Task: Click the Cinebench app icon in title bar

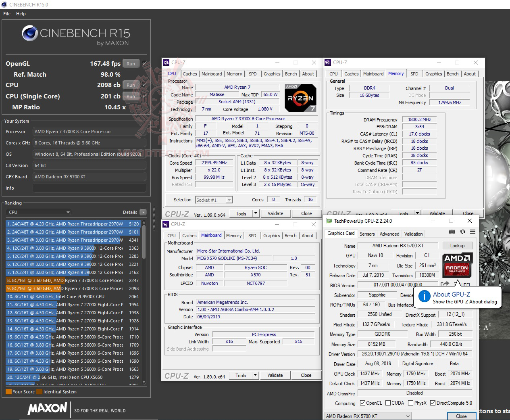Action: tap(4, 4)
